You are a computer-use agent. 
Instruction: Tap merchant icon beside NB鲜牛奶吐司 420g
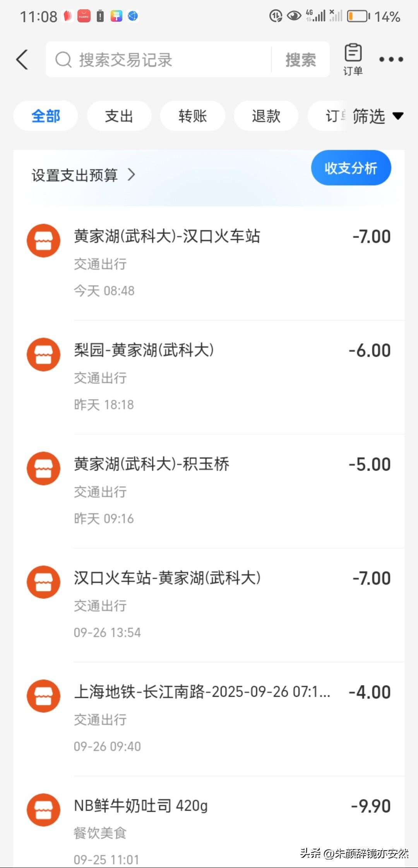[x=43, y=809]
